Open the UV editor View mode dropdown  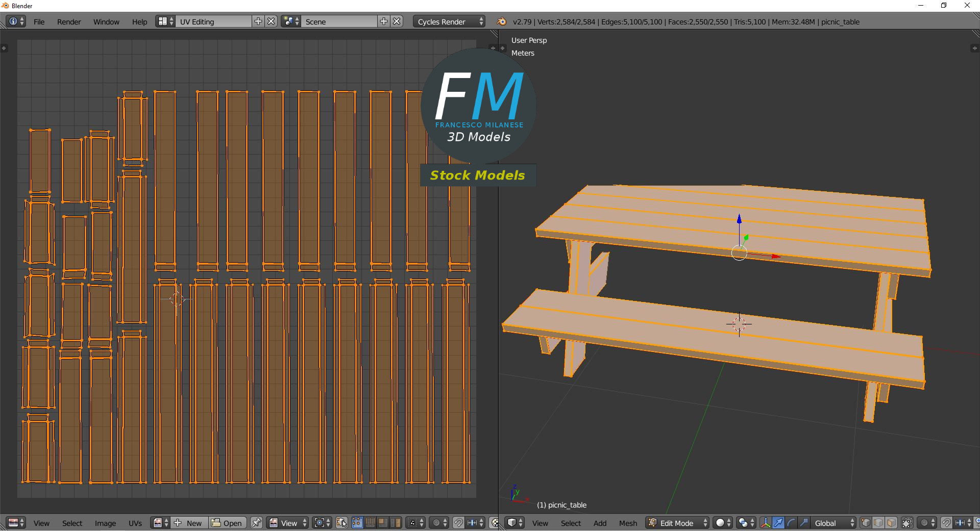pos(288,523)
